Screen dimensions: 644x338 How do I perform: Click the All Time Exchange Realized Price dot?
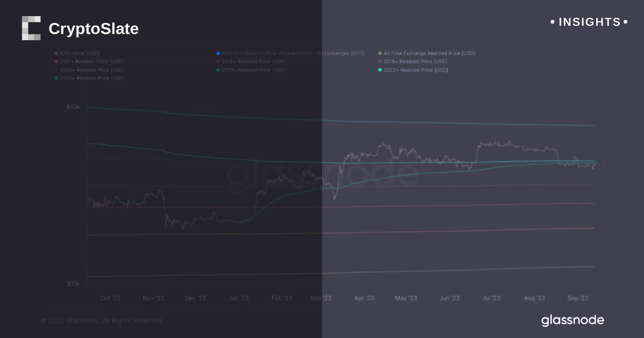point(380,54)
